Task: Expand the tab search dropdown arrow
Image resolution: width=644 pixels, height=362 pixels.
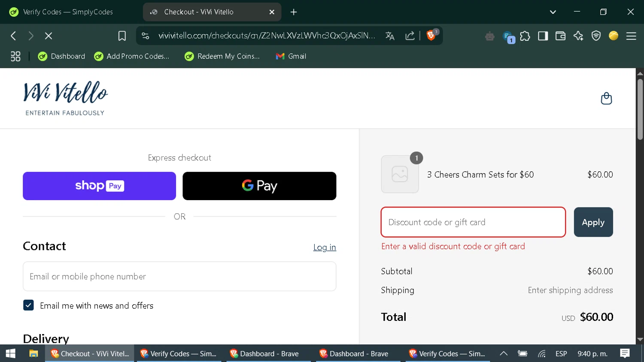Action: [553, 12]
